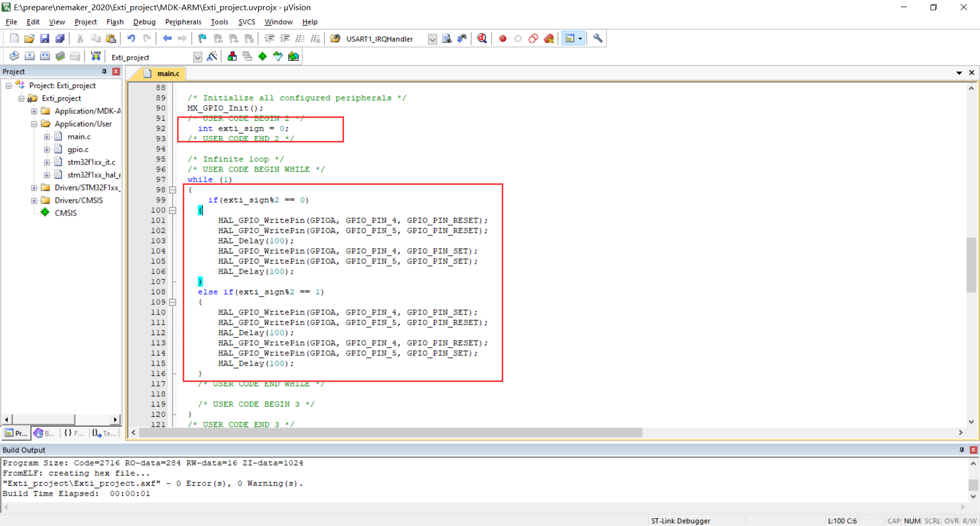980x526 pixels.
Task: Click the USART1_IRQHandler find text field
Action: [x=385, y=39]
